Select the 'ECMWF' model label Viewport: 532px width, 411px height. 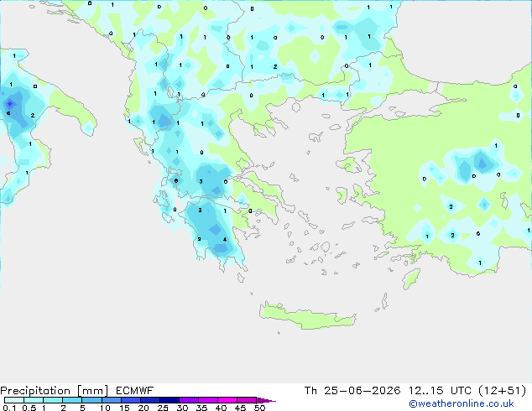(135, 391)
